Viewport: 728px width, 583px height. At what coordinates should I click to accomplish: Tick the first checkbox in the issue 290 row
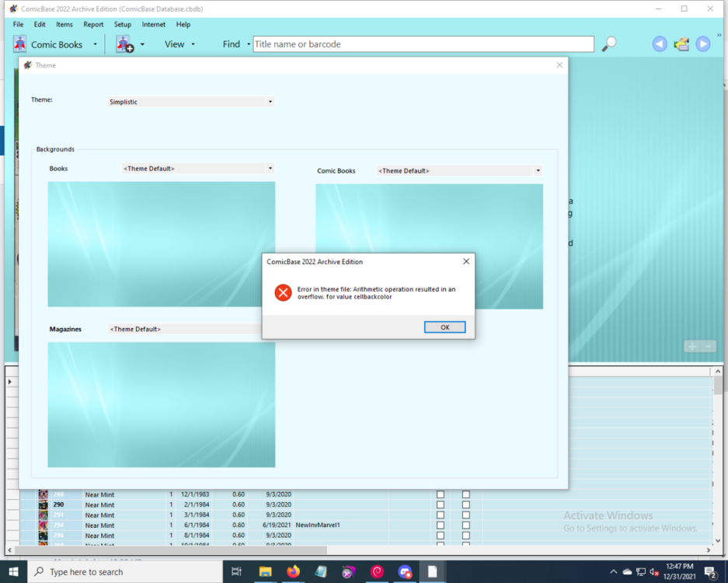[x=441, y=504]
